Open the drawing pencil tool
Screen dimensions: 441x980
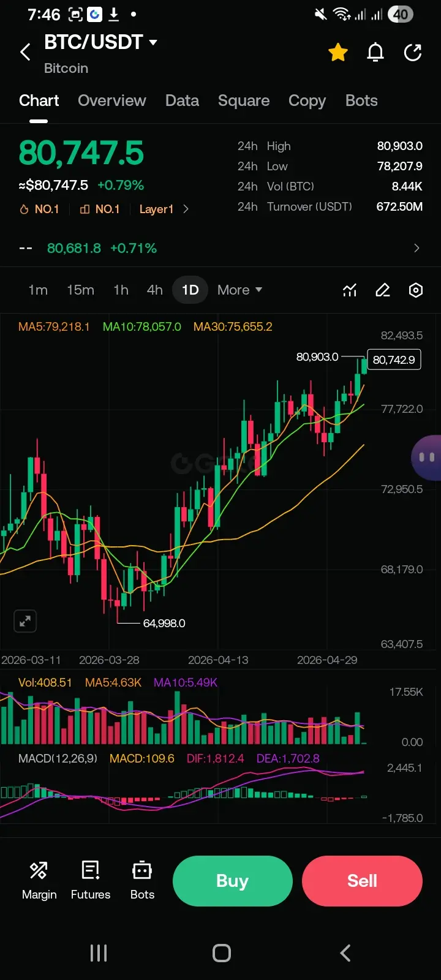tap(383, 290)
